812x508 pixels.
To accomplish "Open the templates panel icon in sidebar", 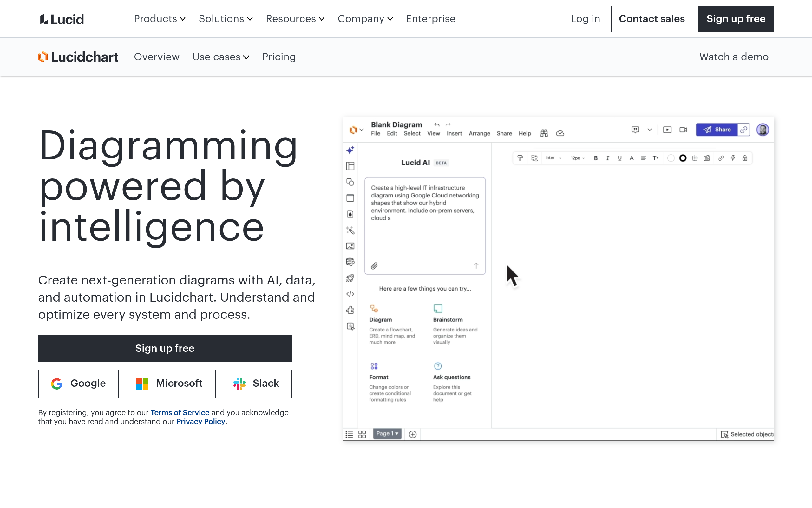I will click(x=350, y=166).
